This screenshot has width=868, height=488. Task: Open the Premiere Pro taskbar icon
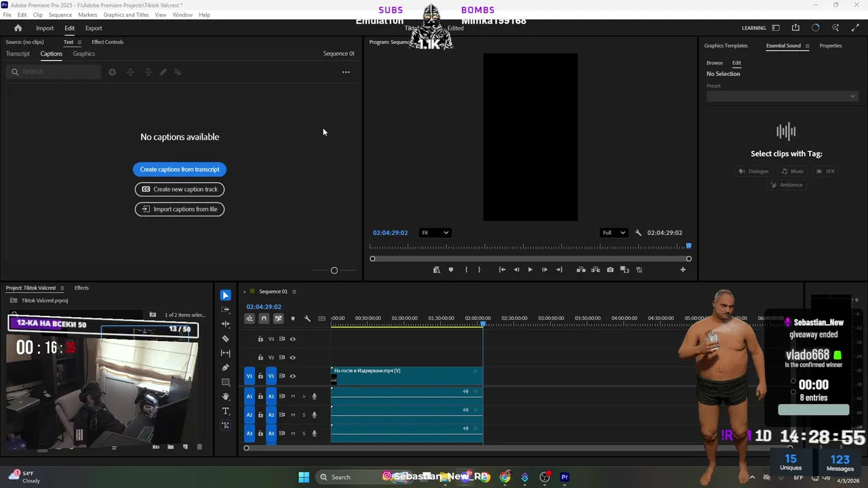point(564,477)
